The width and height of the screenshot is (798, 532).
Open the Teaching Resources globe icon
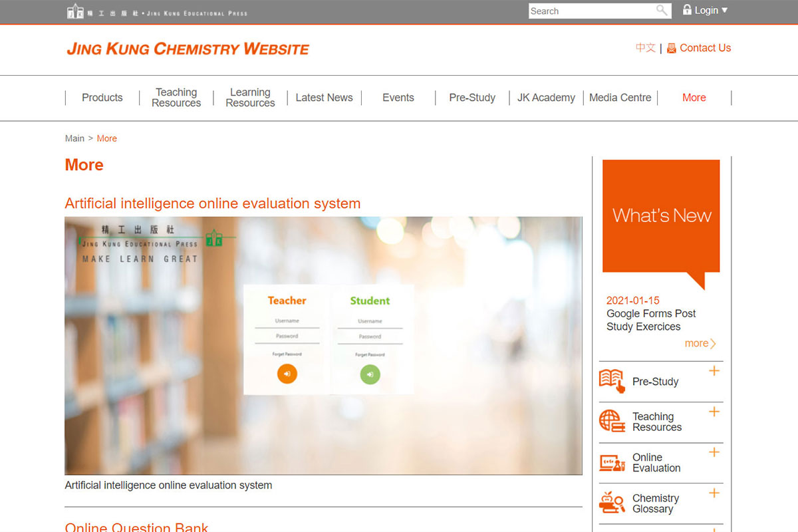coord(612,422)
